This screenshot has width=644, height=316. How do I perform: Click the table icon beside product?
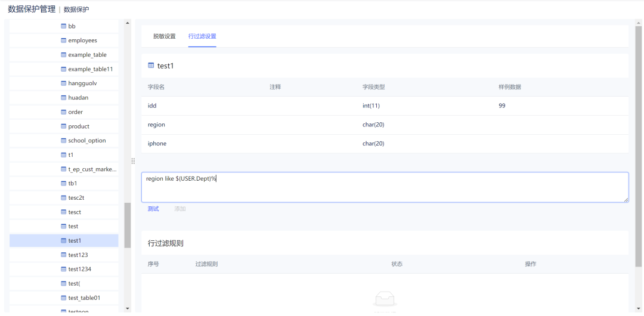pyautogui.click(x=63, y=126)
